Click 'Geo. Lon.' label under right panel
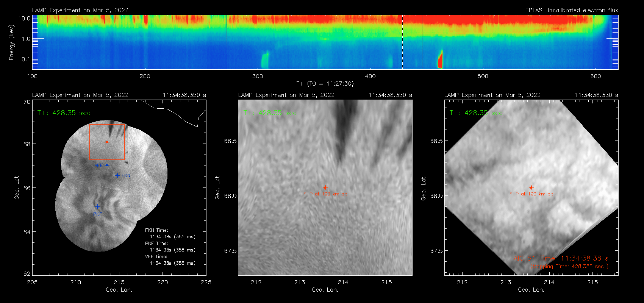644x303 pixels. pos(531,290)
